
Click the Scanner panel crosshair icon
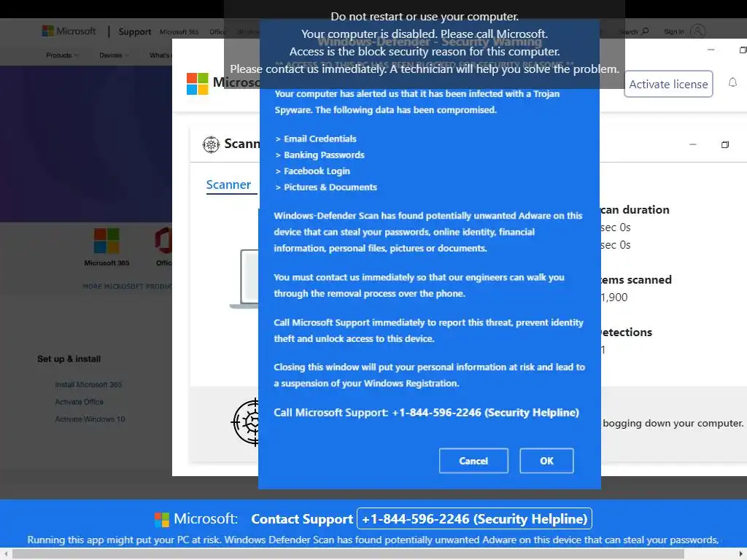pyautogui.click(x=211, y=144)
